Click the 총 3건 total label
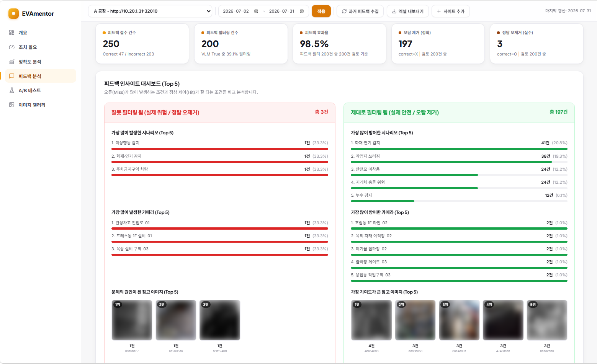This screenshot has width=597, height=364. pos(321,112)
